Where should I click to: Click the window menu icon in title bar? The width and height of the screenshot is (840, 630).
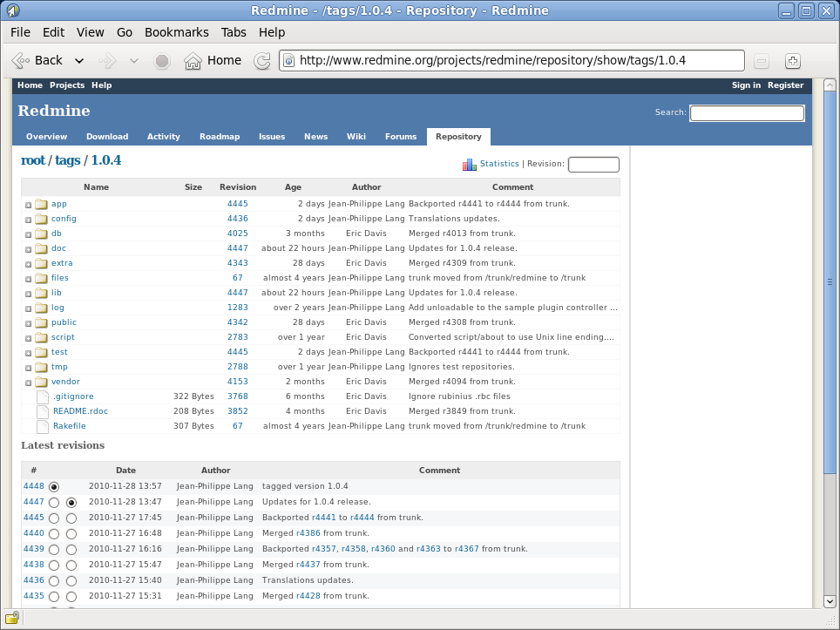click(x=12, y=10)
